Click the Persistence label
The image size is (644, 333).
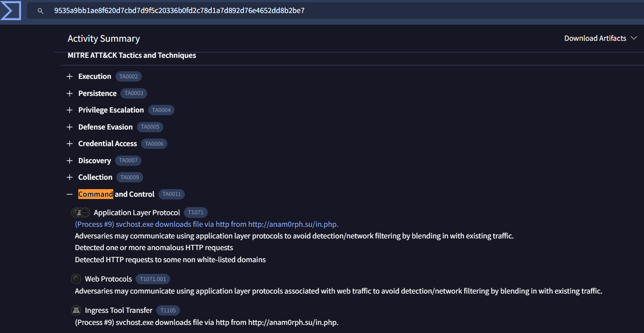pyautogui.click(x=97, y=93)
